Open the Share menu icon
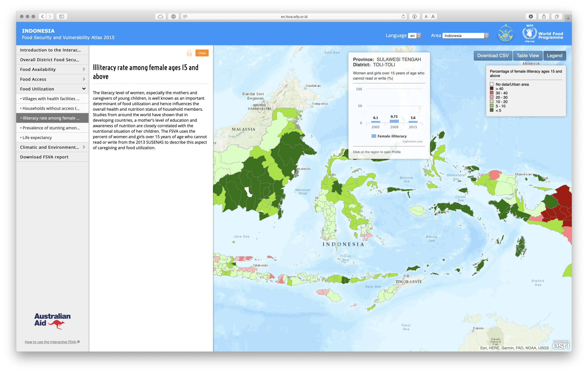The width and height of the screenshot is (588, 373). (x=544, y=16)
